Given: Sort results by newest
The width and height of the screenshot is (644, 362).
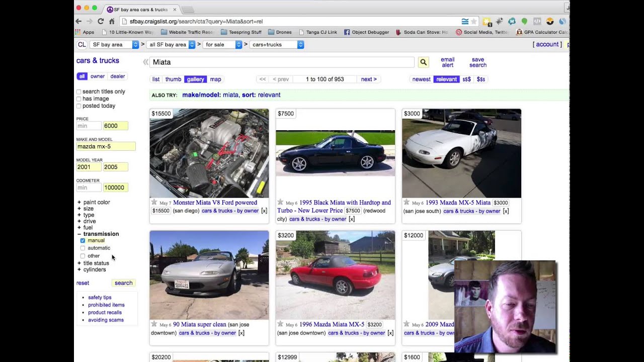Looking at the screenshot, I should [x=421, y=79].
